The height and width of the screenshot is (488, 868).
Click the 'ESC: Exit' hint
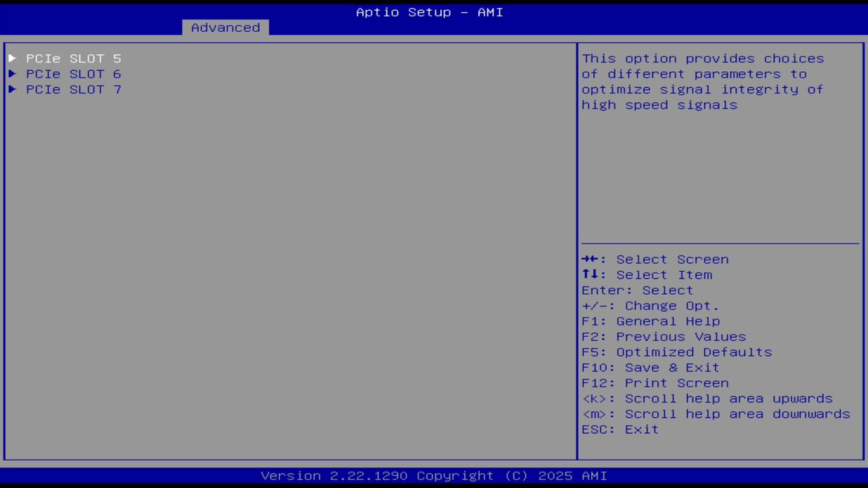tap(620, 430)
